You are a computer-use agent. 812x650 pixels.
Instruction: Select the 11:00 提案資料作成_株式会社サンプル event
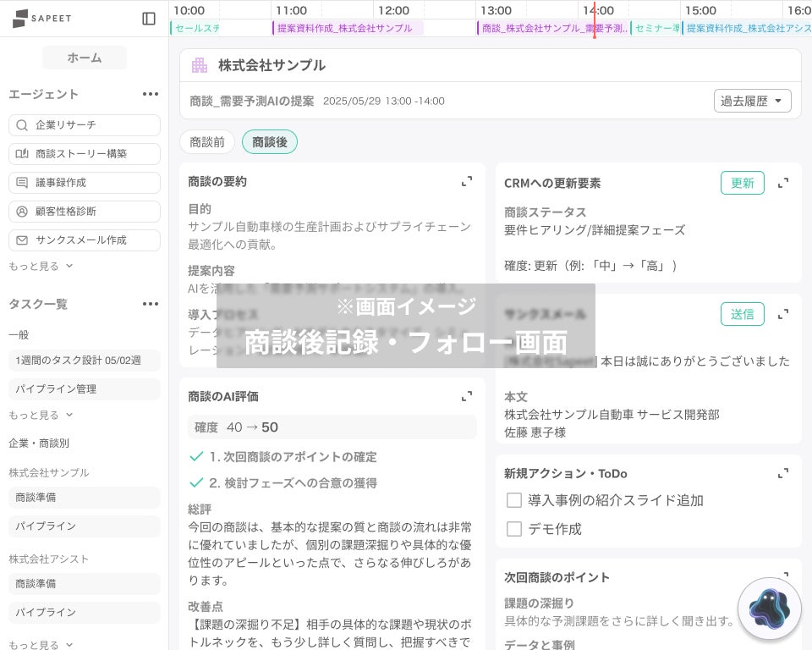[x=348, y=28]
